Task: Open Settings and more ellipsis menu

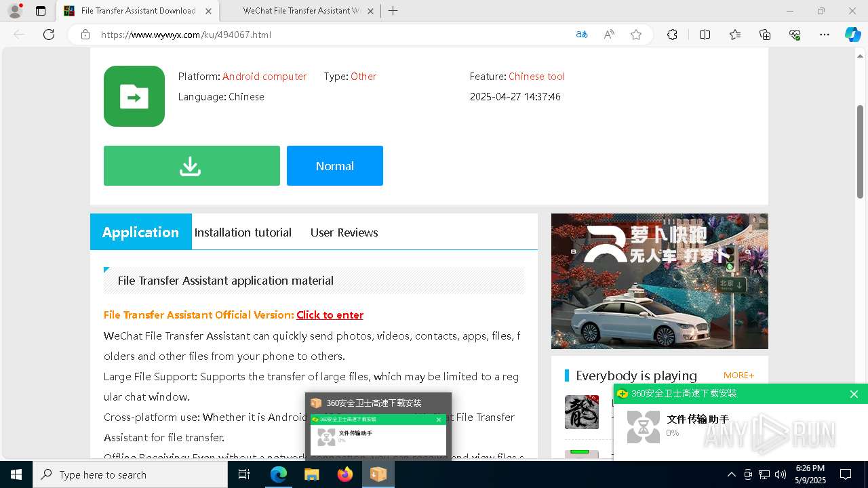Action: (825, 35)
